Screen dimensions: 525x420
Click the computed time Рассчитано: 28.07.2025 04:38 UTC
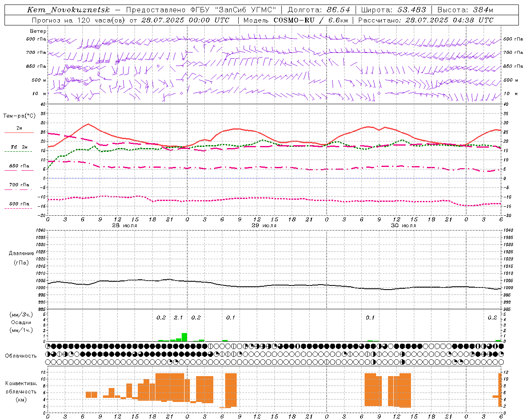(x=426, y=20)
